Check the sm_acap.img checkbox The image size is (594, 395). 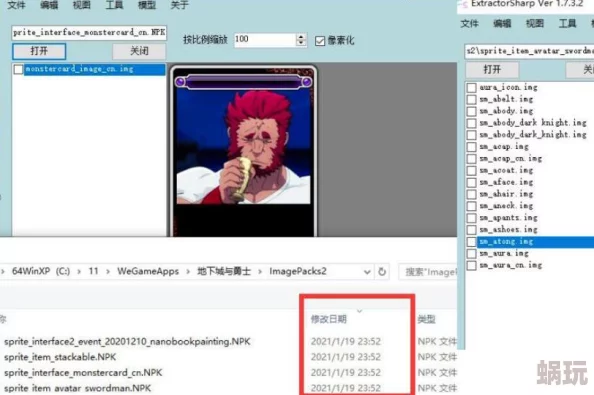[471, 147]
